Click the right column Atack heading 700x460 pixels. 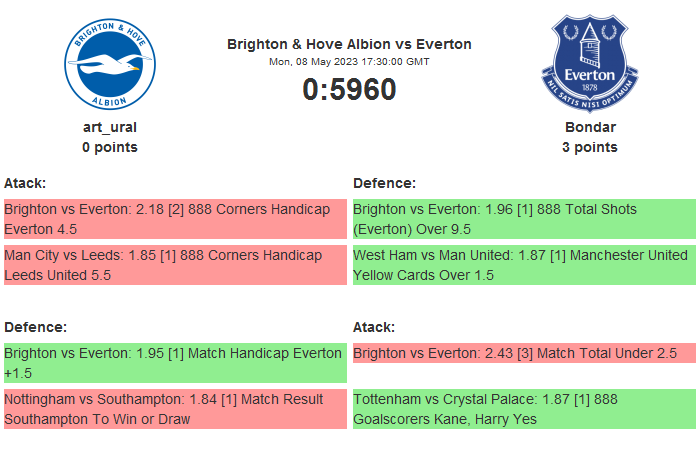coord(374,327)
